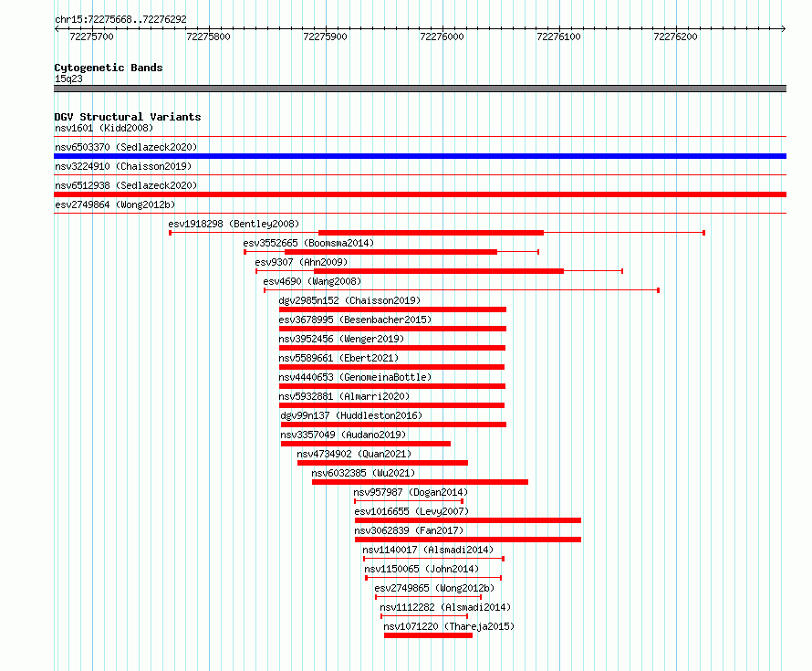Click the nsv4734902 Quan2021 bar
This screenshot has width=812, height=671.
(x=382, y=463)
